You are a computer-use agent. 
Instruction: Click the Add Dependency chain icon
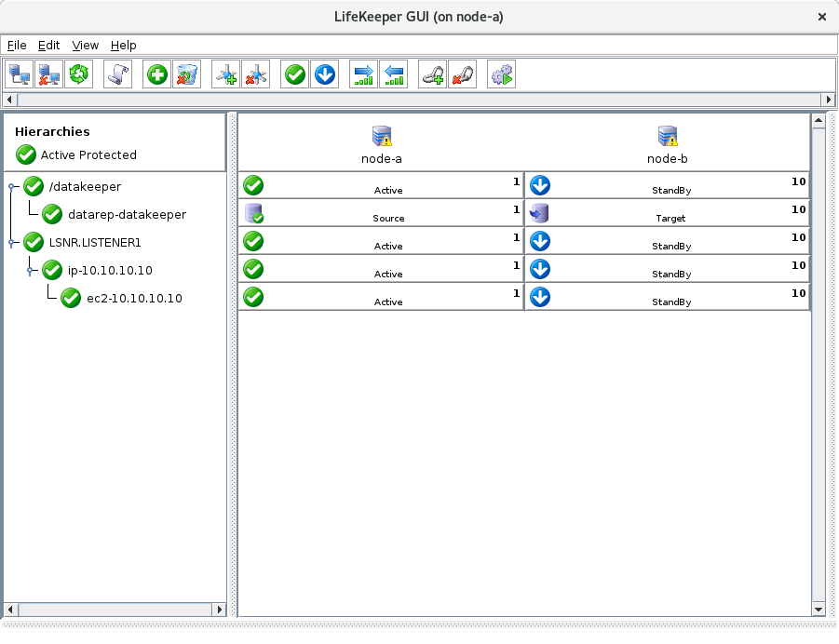click(x=432, y=74)
